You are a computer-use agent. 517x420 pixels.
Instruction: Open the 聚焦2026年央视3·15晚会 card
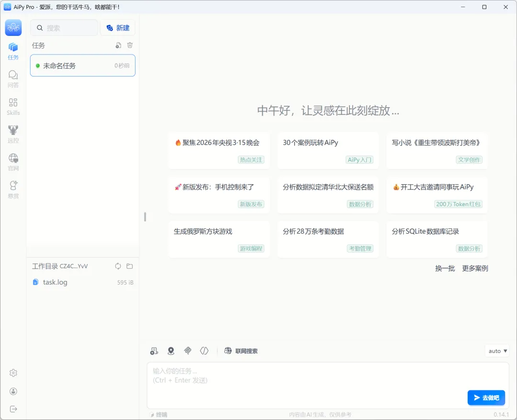click(x=219, y=151)
